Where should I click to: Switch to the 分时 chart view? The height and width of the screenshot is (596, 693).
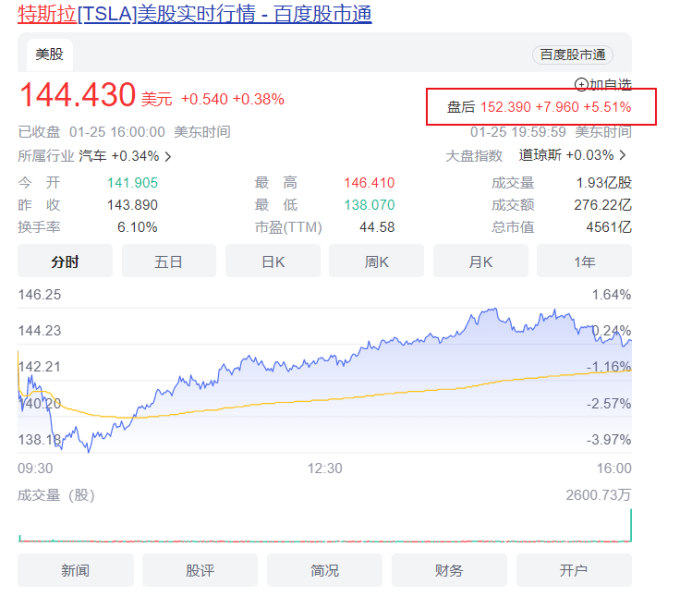tap(65, 262)
